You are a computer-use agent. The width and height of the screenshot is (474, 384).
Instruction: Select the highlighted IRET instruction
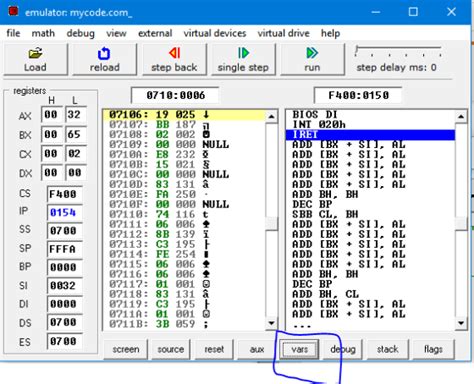pos(370,135)
